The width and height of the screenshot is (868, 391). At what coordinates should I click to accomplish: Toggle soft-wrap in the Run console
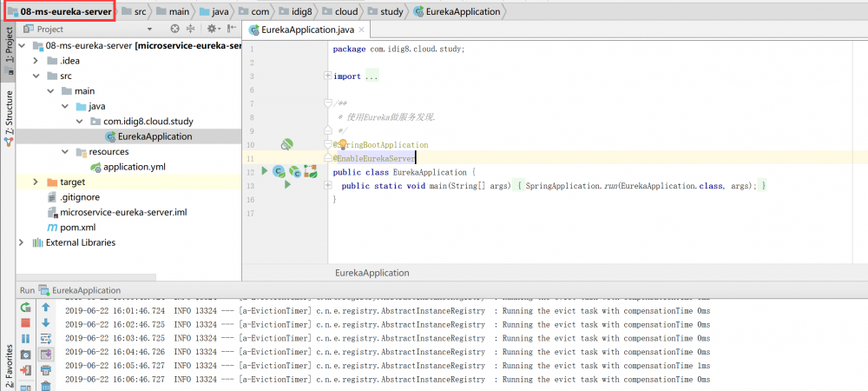pyautogui.click(x=46, y=338)
